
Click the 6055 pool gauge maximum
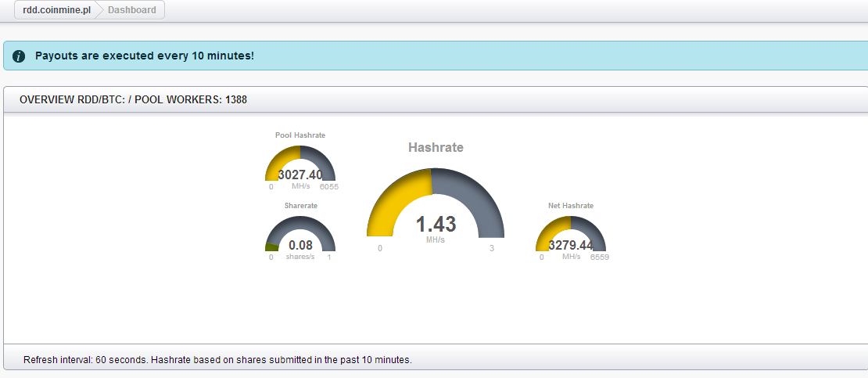point(328,187)
